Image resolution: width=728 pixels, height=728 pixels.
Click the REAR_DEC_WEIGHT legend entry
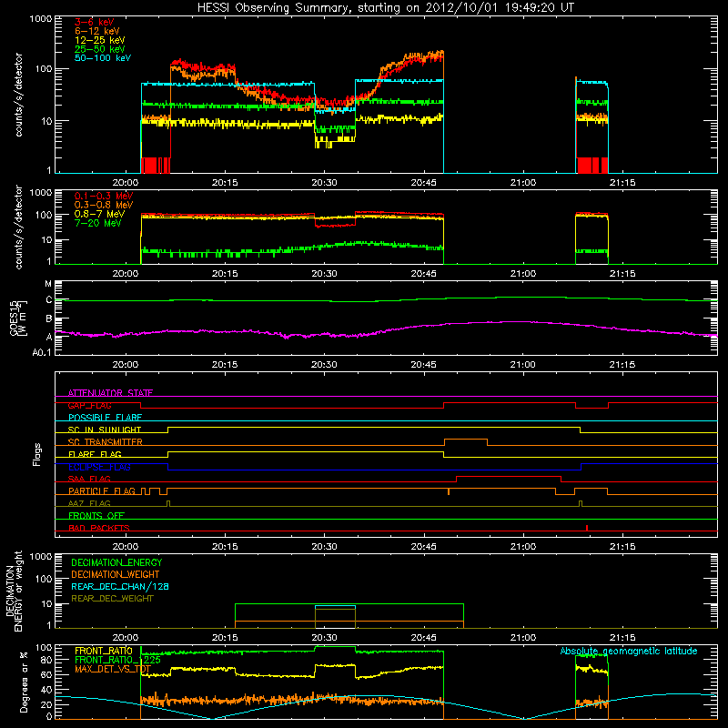point(112,599)
